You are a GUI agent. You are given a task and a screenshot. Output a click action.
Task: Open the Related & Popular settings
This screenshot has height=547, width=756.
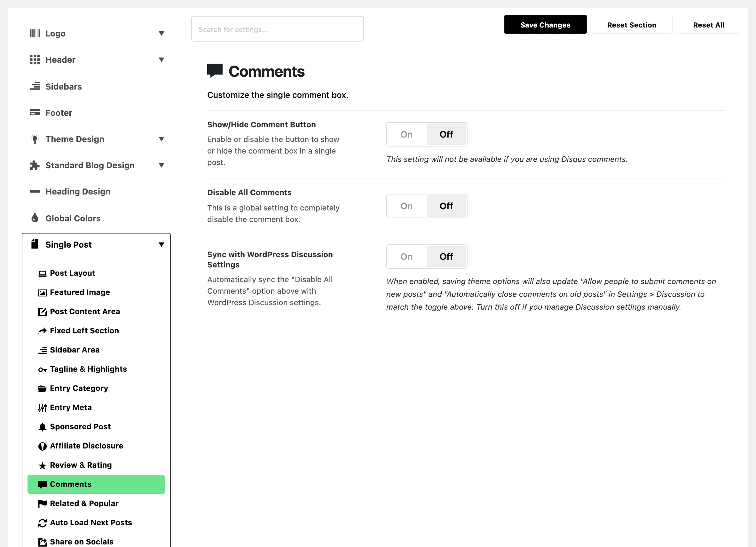point(96,503)
